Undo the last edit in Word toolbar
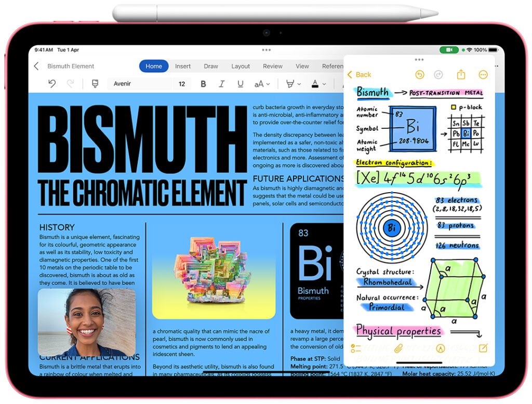This screenshot has width=532, height=404. (52, 84)
